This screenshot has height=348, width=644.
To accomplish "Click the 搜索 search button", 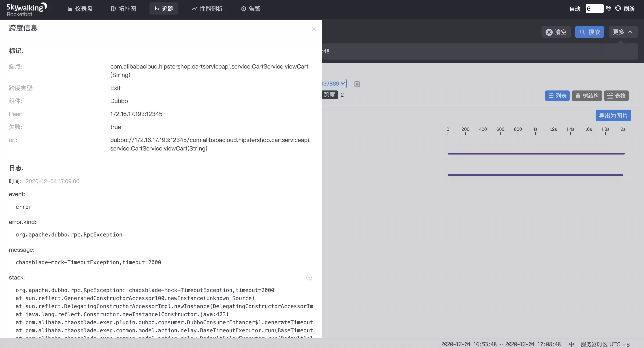I will 589,32.
